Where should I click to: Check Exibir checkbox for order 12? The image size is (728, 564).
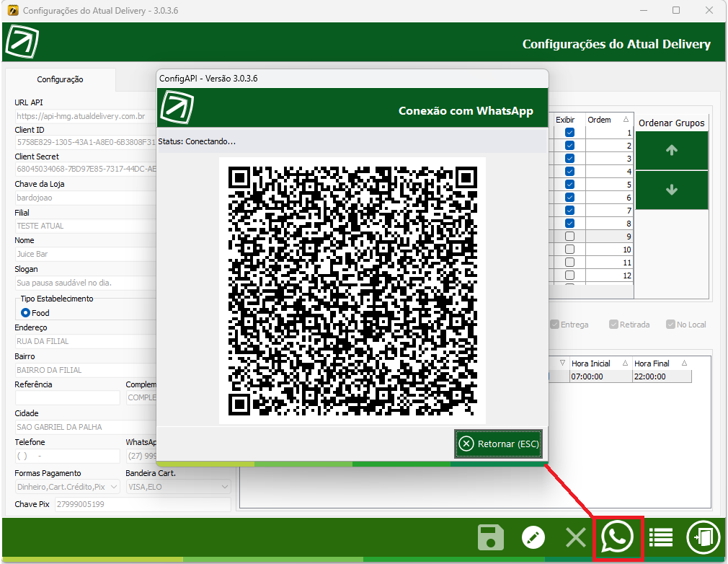click(569, 276)
